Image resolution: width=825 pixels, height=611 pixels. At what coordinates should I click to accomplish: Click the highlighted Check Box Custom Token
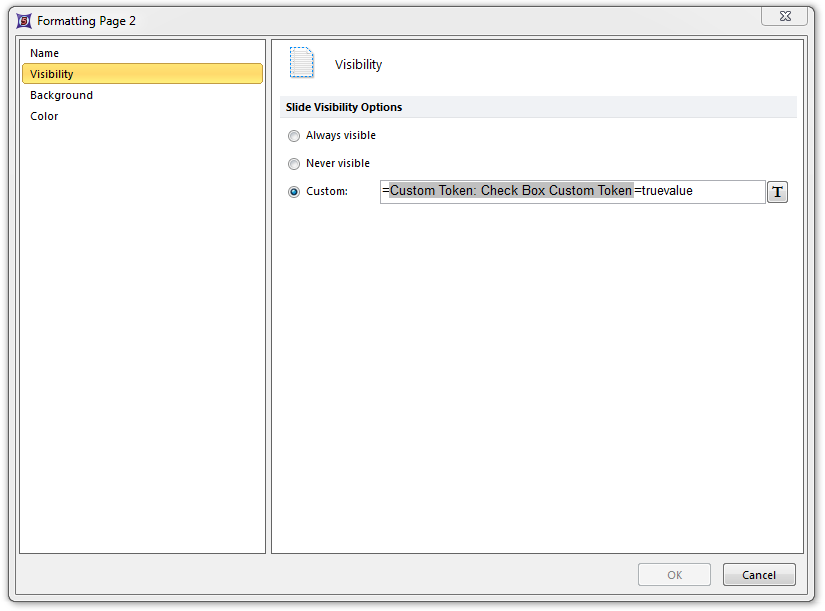tap(511, 191)
